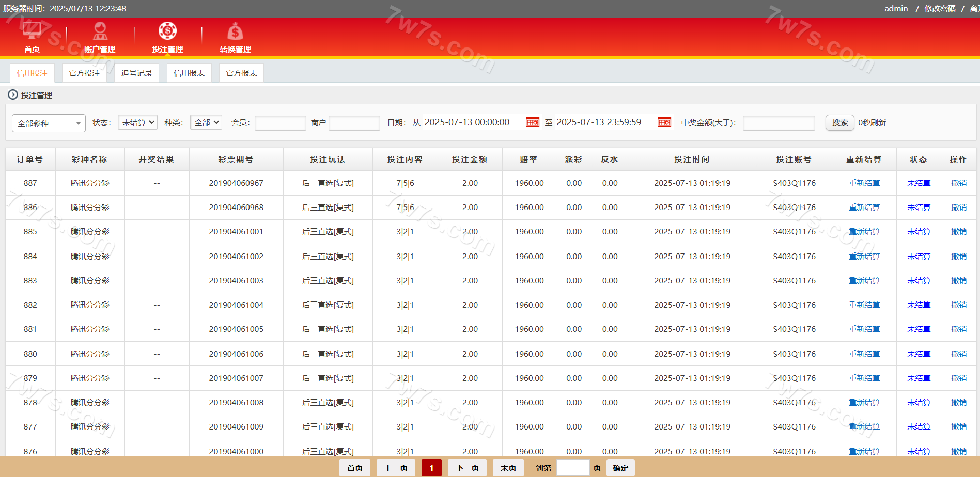Go to 下一页 in pagination

(x=467, y=468)
